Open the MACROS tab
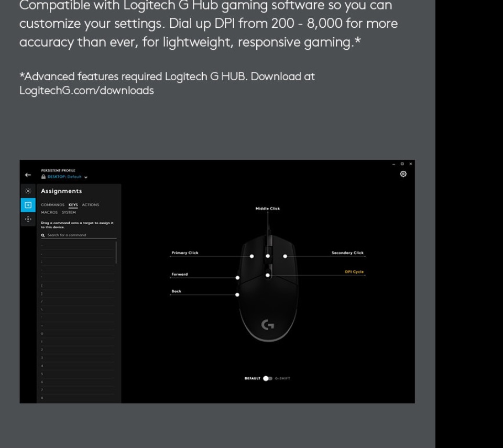503x448 pixels. [49, 212]
